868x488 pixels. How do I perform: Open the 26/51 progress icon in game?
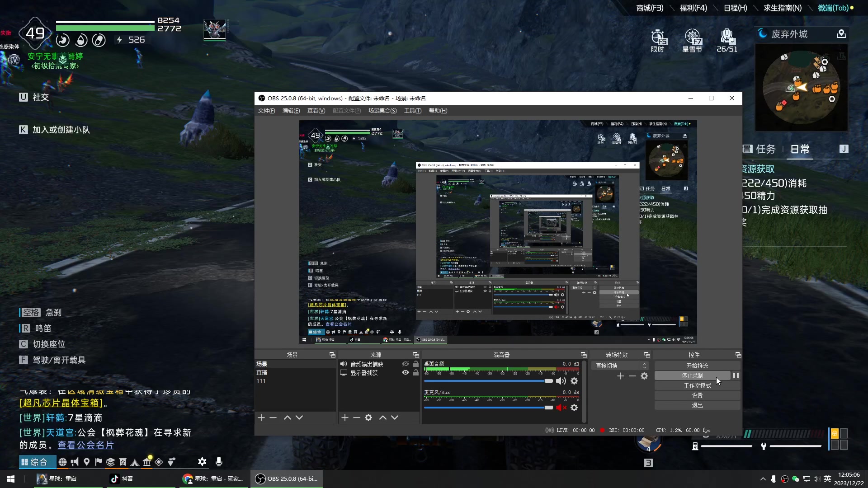pos(727,41)
